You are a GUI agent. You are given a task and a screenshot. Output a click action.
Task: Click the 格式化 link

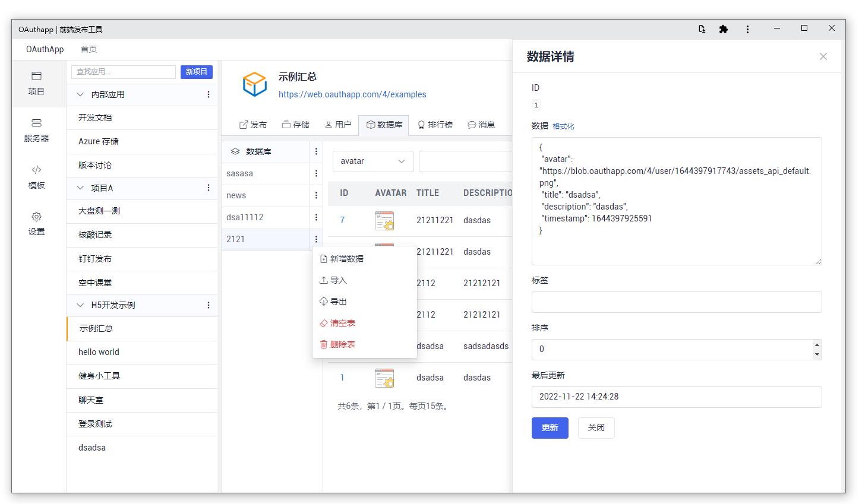[x=563, y=126]
